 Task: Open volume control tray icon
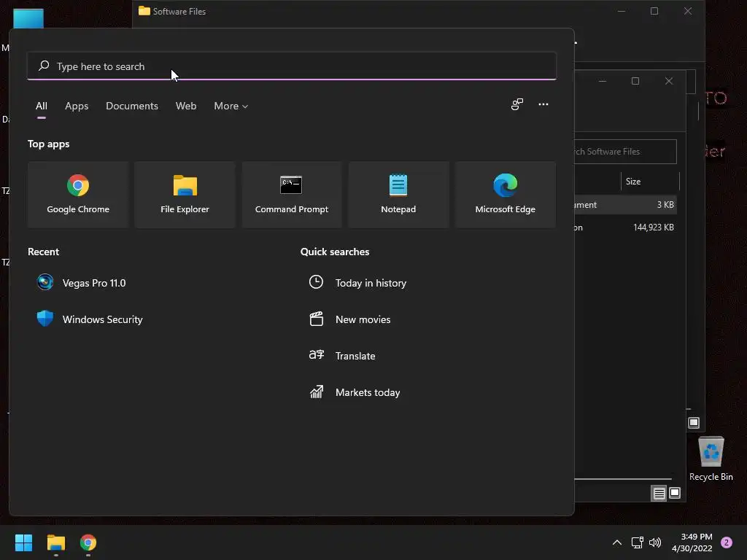pyautogui.click(x=656, y=542)
